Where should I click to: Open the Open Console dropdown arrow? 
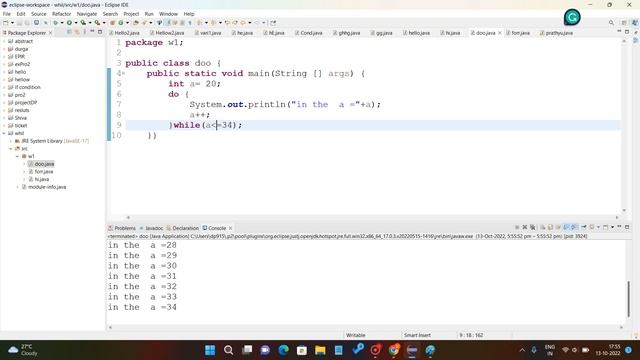tap(612, 227)
